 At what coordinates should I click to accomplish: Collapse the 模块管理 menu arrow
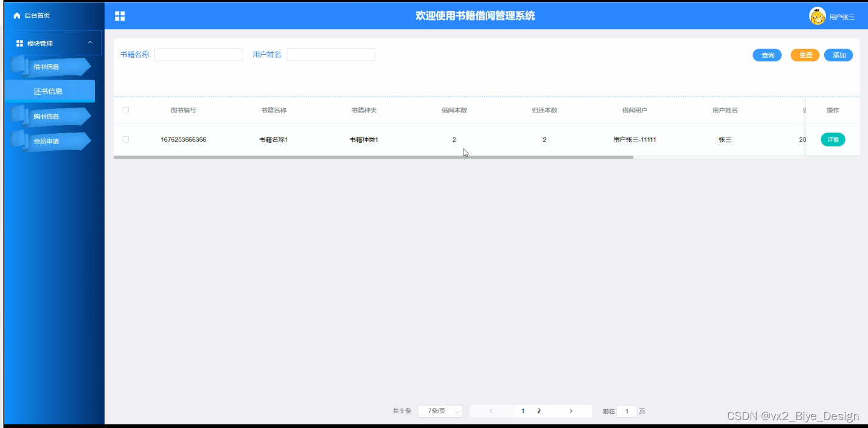(90, 43)
